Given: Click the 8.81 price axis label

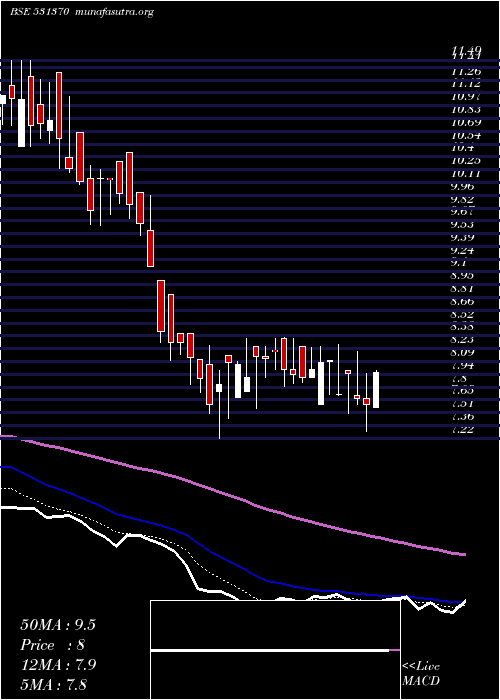Looking at the screenshot, I should tap(463, 289).
